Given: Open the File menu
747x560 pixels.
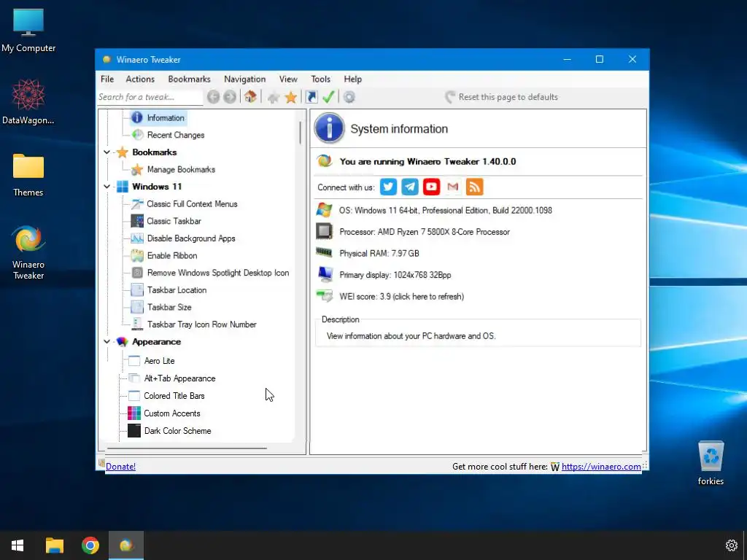Looking at the screenshot, I should [x=107, y=79].
